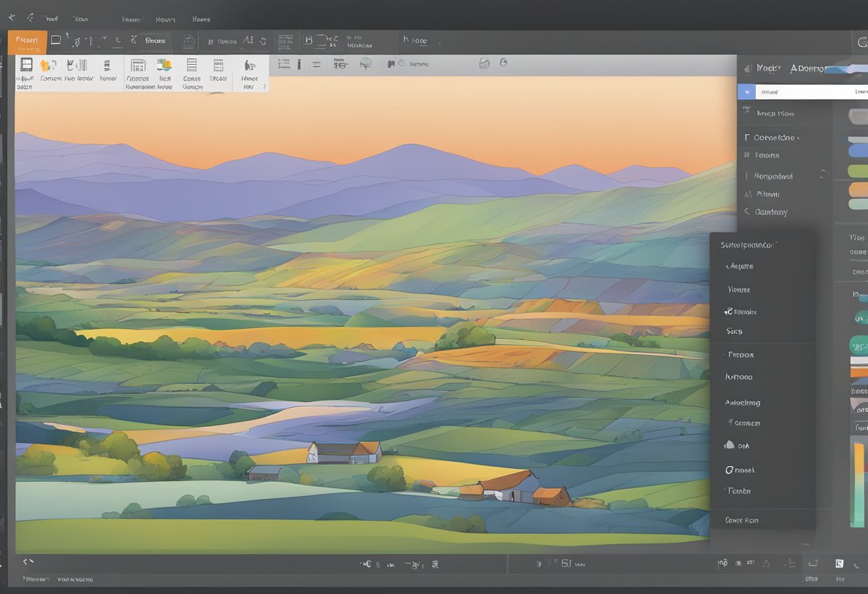Toggle the blue pill switch in right panel
This screenshot has width=868, height=594.
pos(857,151)
